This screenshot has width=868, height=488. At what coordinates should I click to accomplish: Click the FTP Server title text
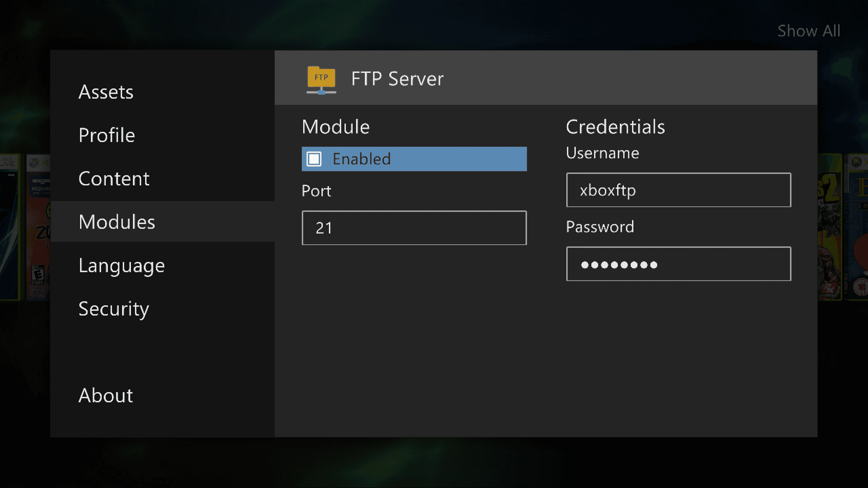click(x=397, y=79)
